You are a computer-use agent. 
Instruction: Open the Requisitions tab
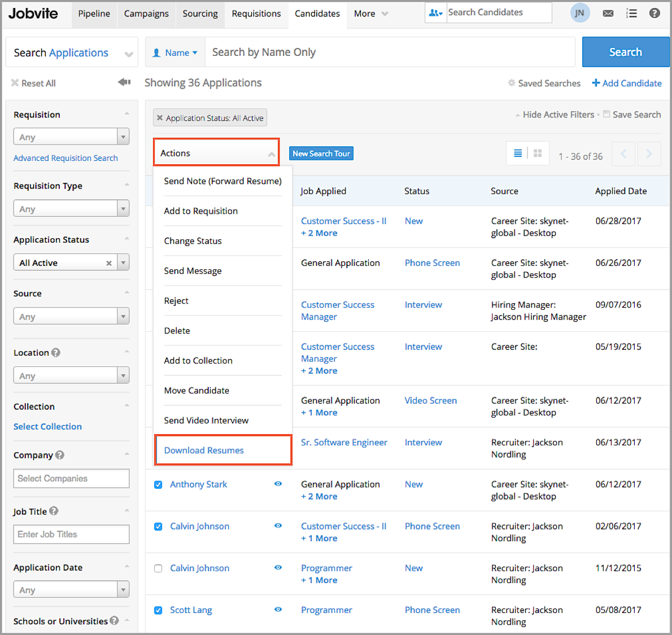(x=256, y=14)
